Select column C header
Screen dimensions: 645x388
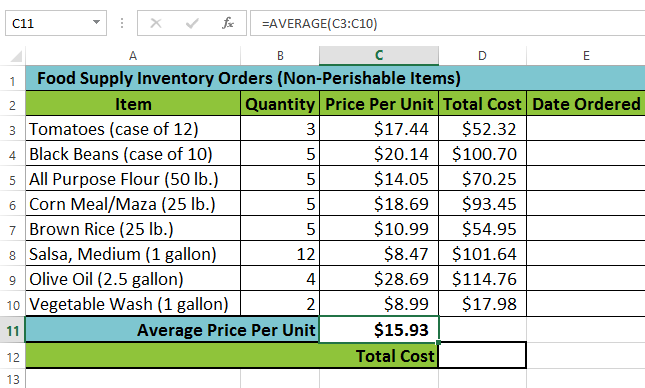[x=379, y=56]
